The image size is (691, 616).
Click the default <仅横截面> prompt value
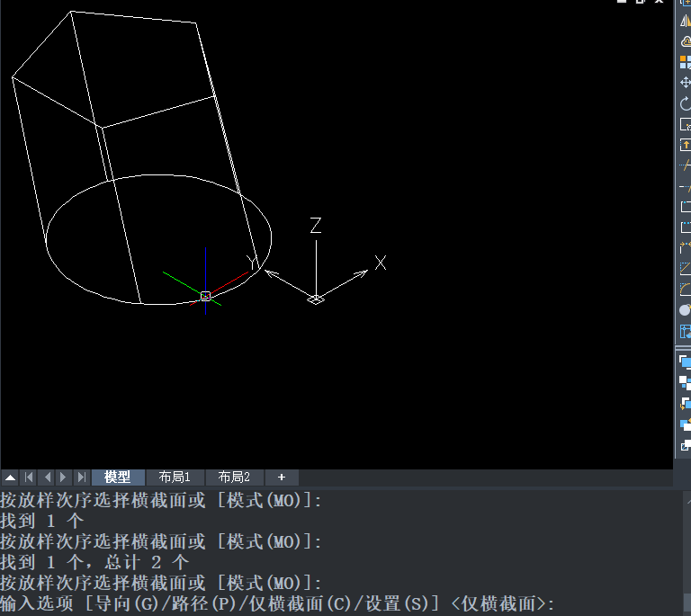[499, 603]
